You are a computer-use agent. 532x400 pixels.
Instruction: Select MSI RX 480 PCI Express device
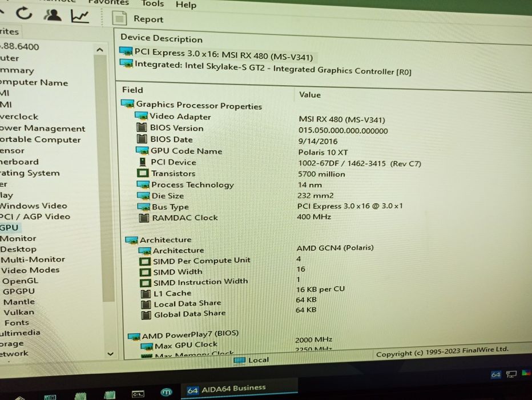pyautogui.click(x=223, y=54)
